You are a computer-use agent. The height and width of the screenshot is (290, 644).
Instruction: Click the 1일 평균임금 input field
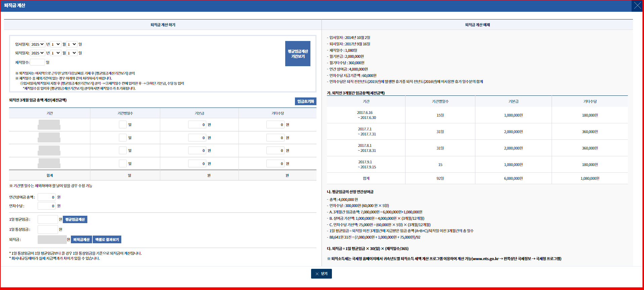tap(48, 219)
